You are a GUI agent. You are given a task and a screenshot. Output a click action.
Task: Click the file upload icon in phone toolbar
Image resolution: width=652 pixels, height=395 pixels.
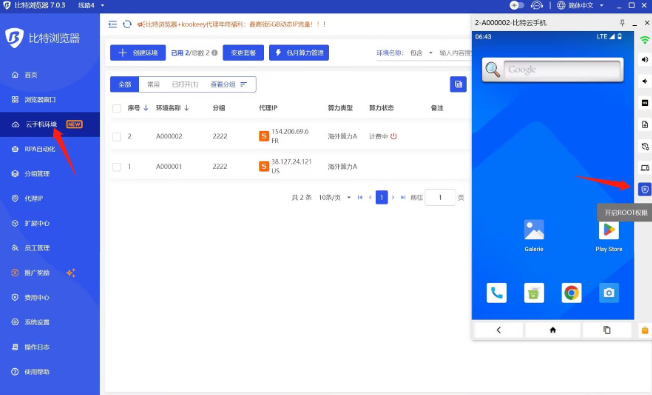[645, 124]
